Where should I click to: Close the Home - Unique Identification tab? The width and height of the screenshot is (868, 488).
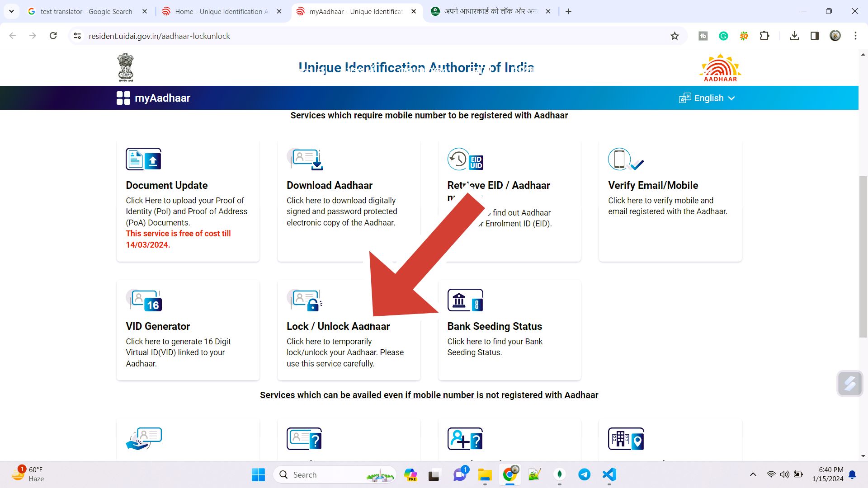[x=279, y=11]
